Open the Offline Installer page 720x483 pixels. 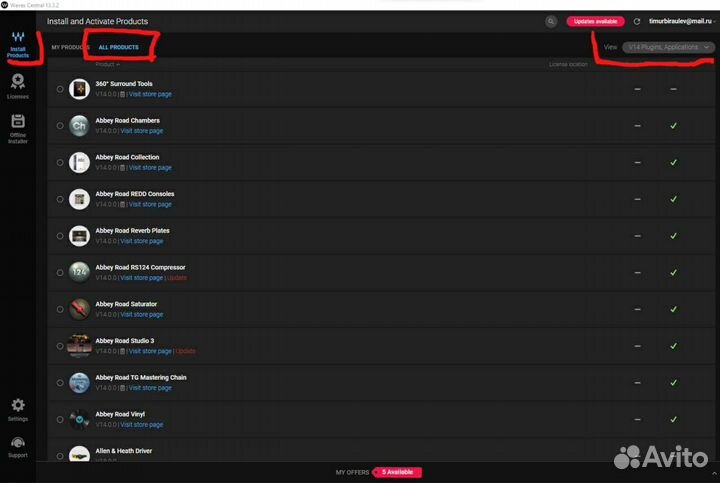pos(18,128)
